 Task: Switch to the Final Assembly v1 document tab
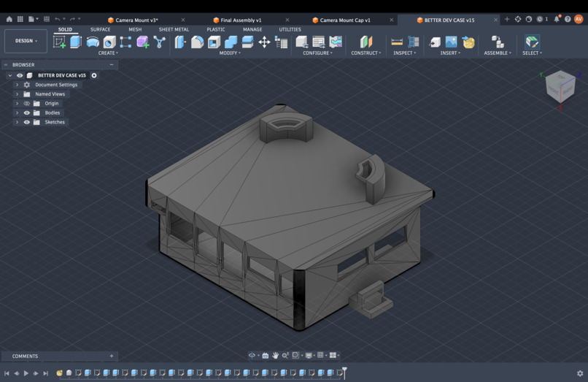(x=241, y=20)
